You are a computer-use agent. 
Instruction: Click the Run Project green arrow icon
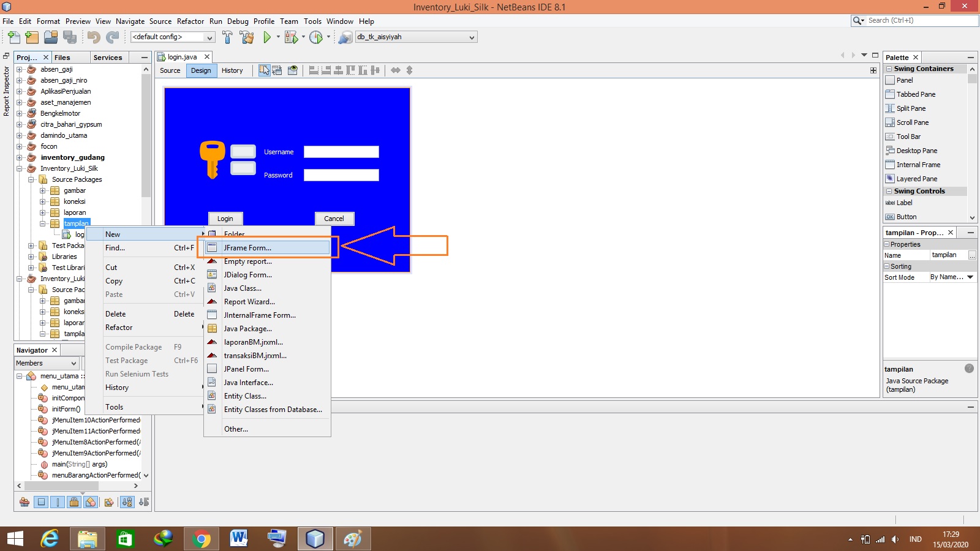(266, 37)
